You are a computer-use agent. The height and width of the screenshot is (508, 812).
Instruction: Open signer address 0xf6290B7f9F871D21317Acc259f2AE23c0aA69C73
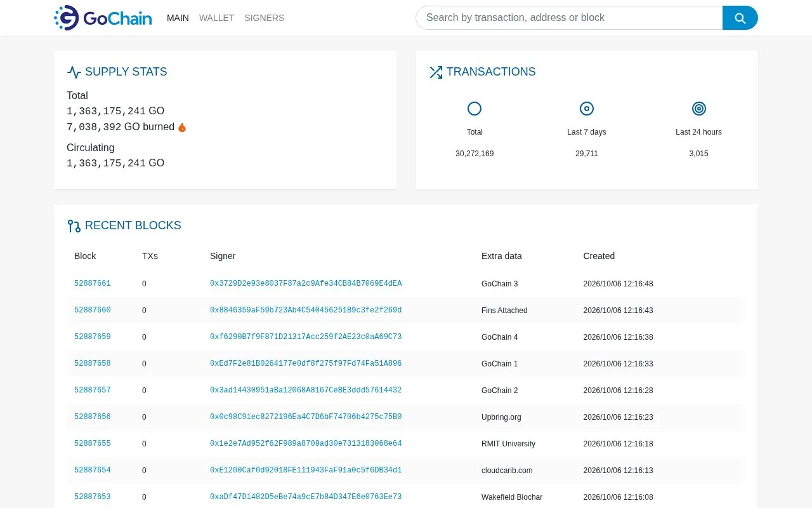click(x=306, y=337)
